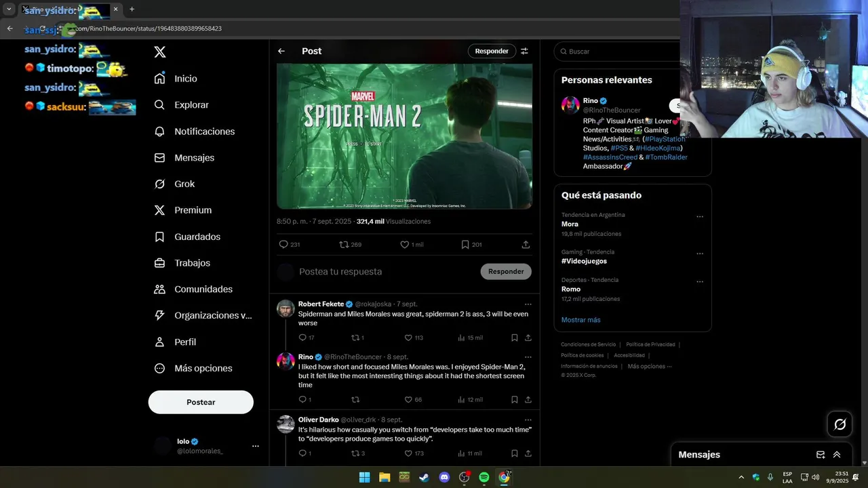Open Perfil page
The height and width of the screenshot is (488, 868).
click(175, 342)
